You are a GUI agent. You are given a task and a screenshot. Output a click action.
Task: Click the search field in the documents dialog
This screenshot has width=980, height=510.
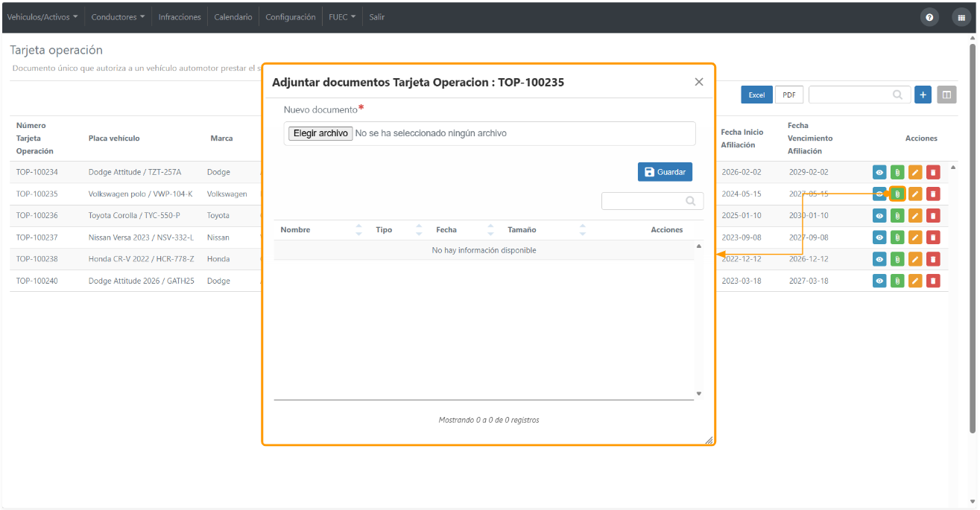(652, 201)
